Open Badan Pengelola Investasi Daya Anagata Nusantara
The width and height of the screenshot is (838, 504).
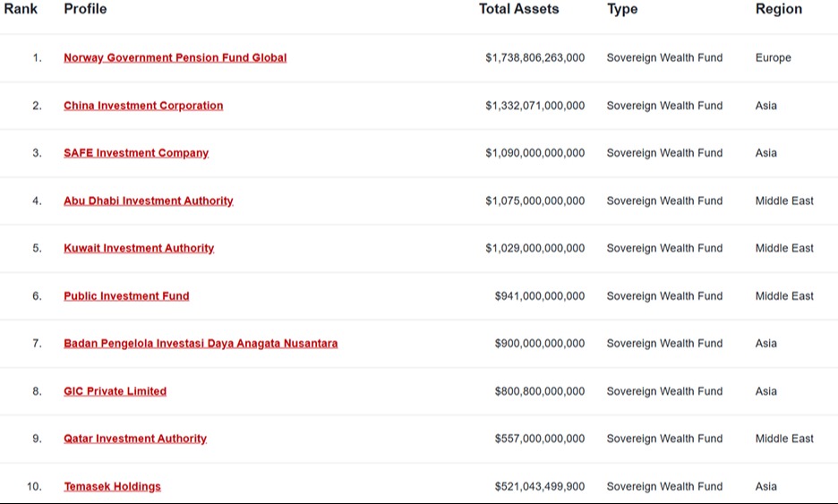[201, 344]
